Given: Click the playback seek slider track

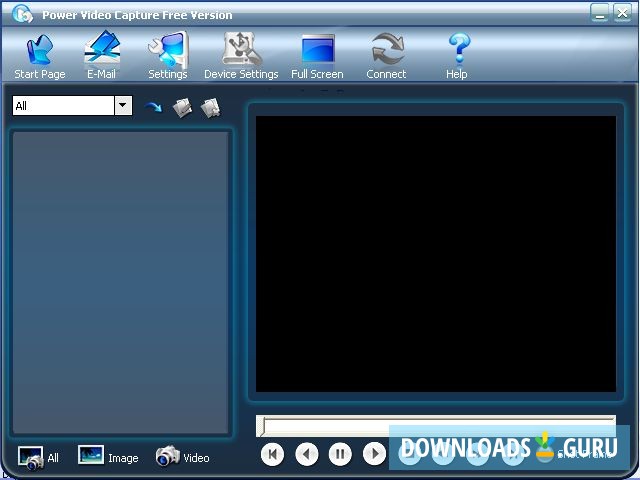Looking at the screenshot, I should 436,426.
